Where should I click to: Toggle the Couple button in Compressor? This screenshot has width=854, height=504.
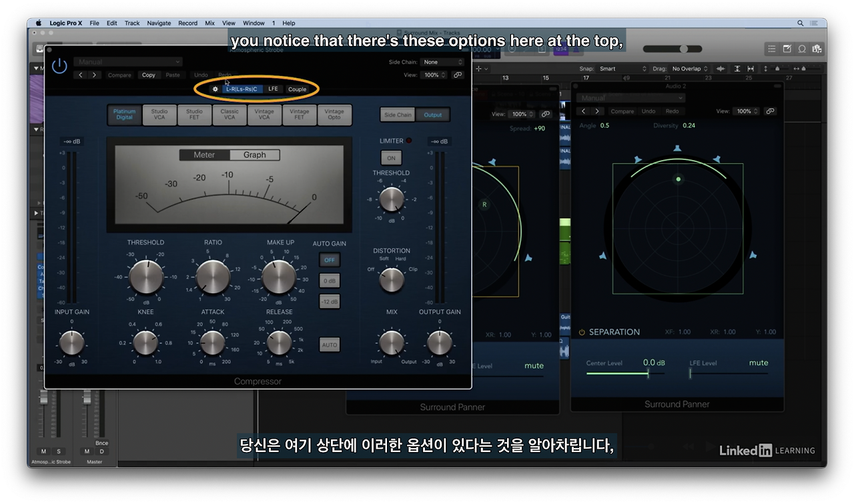298,89
